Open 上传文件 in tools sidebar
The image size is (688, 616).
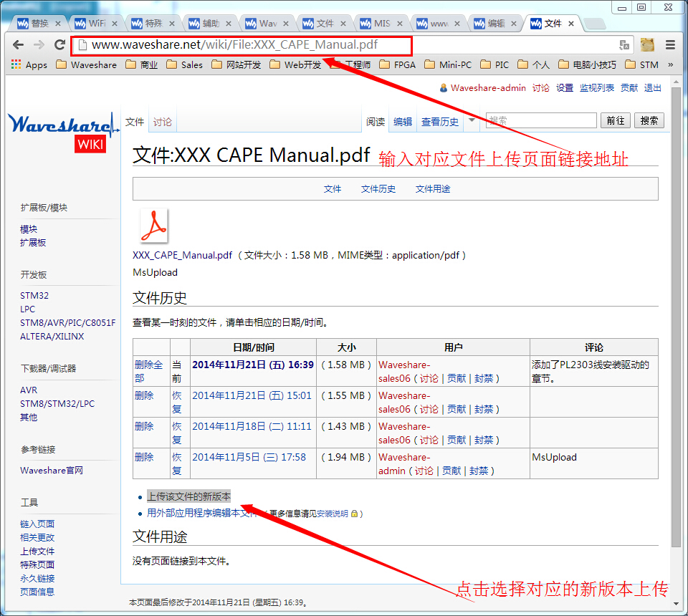(x=37, y=551)
